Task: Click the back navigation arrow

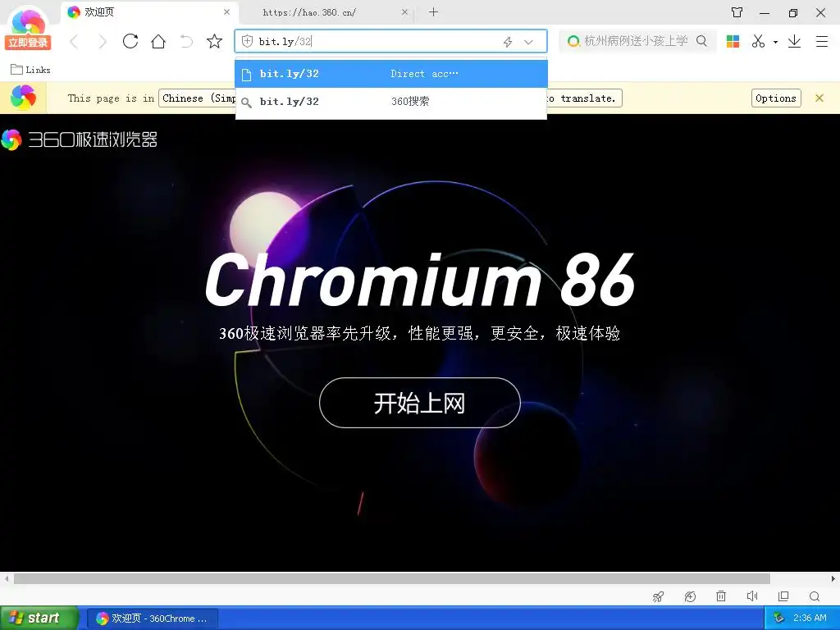Action: [x=75, y=41]
